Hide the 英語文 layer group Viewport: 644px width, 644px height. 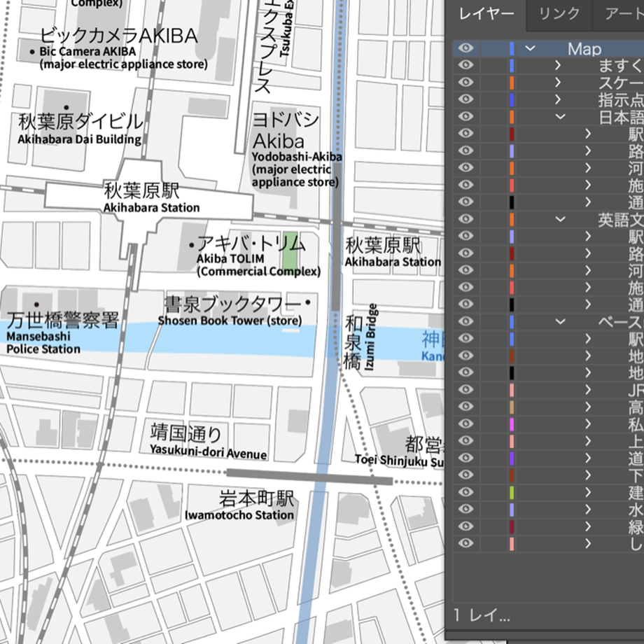465,219
